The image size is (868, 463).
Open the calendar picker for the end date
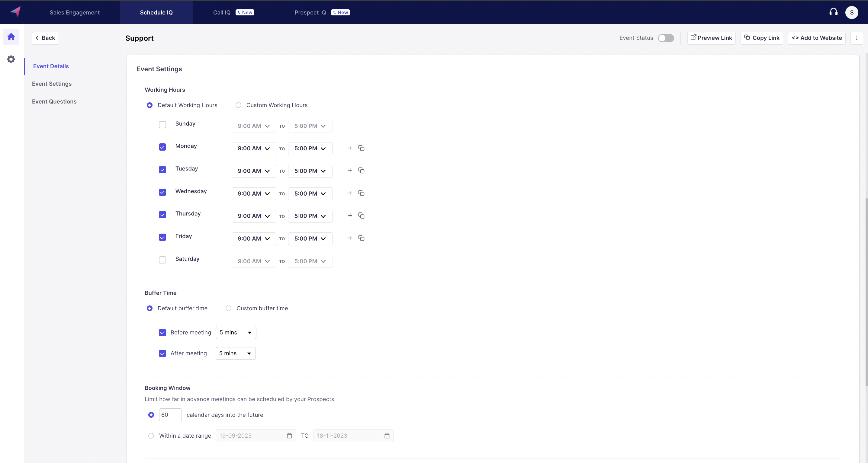[x=387, y=436]
